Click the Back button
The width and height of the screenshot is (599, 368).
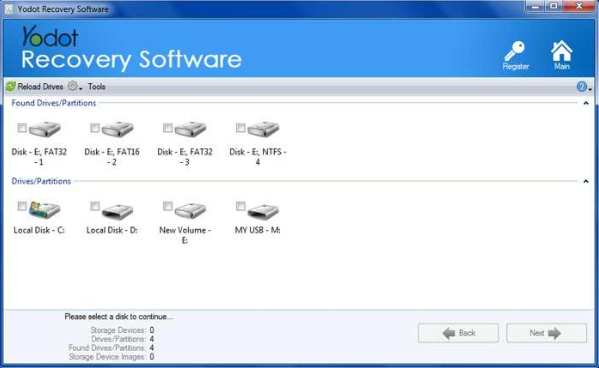458,333
